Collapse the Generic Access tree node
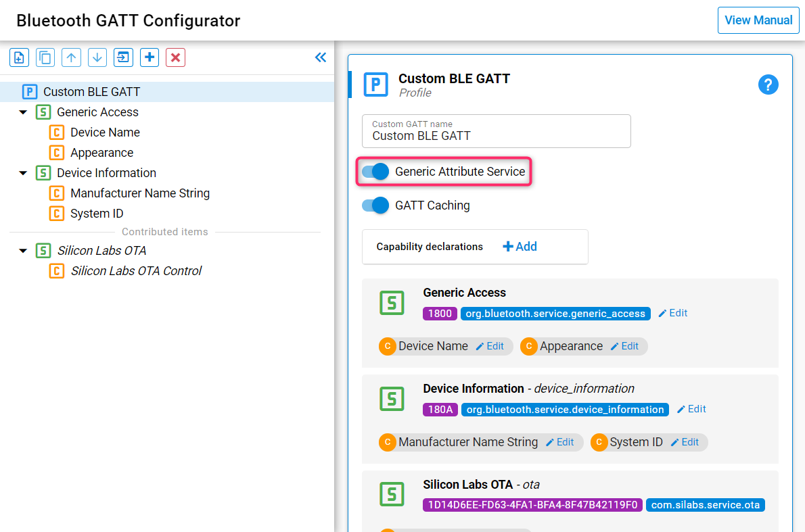 click(x=23, y=112)
